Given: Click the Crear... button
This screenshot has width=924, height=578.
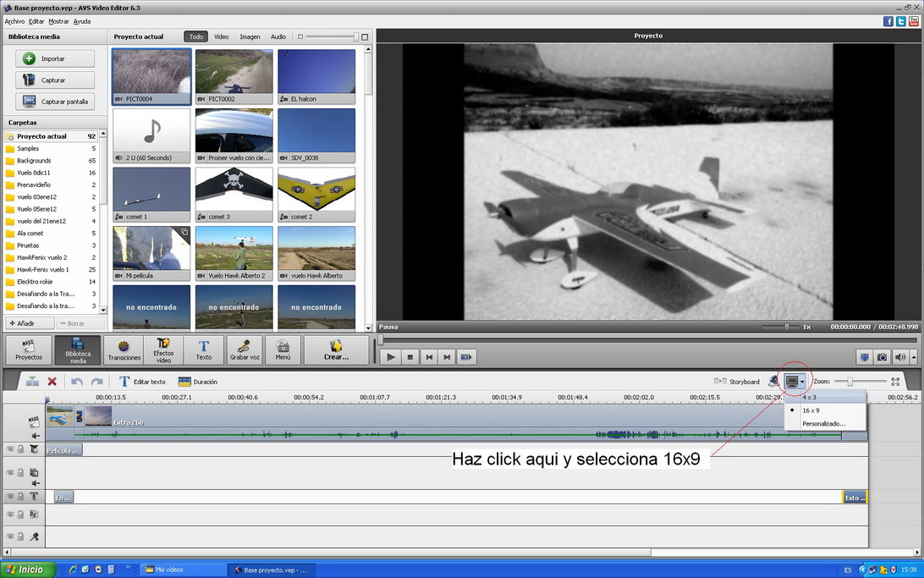Looking at the screenshot, I should click(x=336, y=350).
